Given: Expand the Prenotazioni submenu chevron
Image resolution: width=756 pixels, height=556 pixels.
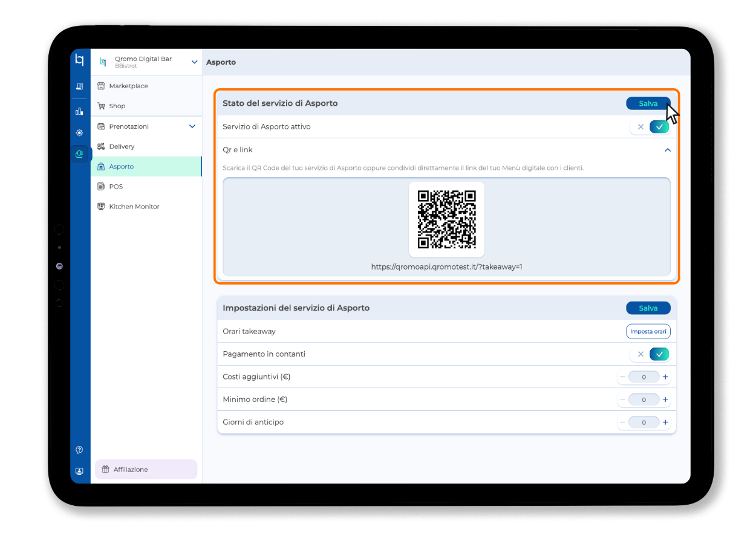Looking at the screenshot, I should click(192, 126).
